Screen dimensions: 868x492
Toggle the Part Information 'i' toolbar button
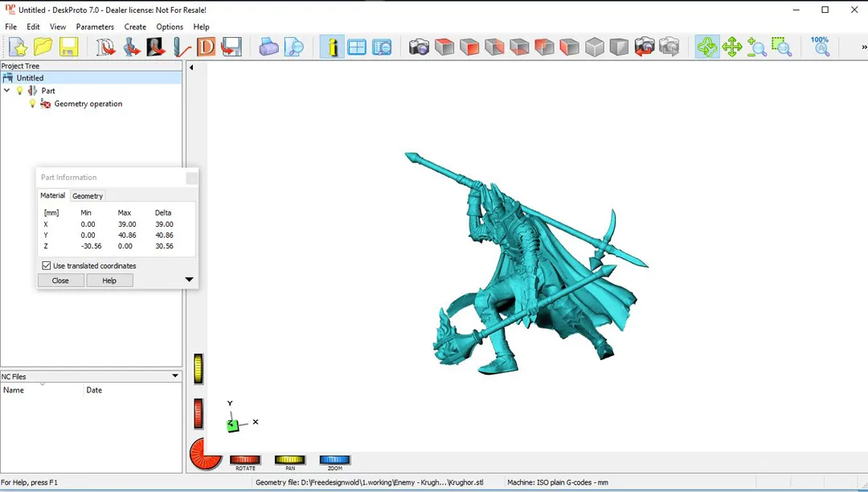point(332,47)
